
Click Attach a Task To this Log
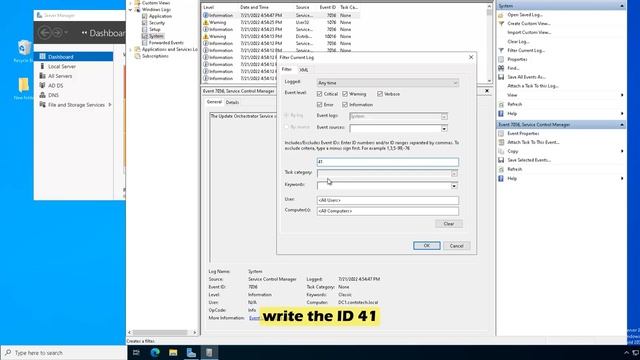pyautogui.click(x=533, y=86)
